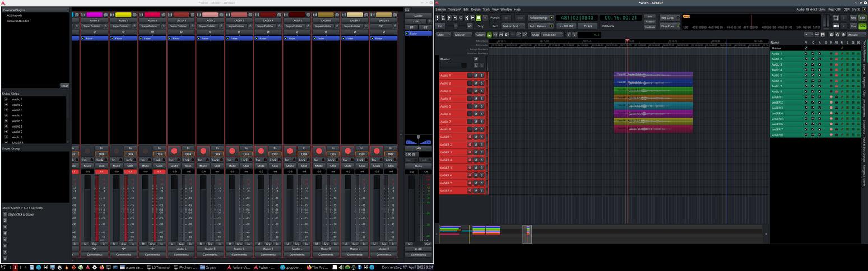Screen dimensions: 868x271
Task: Open the Timecode grid dropdown
Action: (552, 35)
